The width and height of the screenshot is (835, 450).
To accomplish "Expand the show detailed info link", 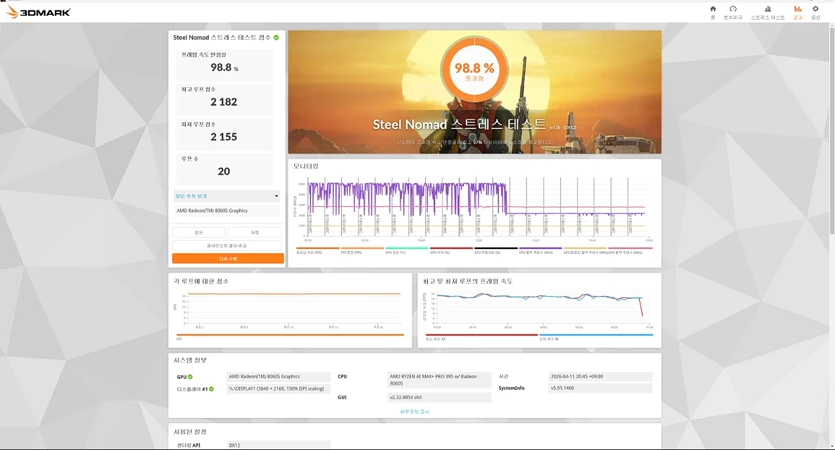I will tap(414, 412).
